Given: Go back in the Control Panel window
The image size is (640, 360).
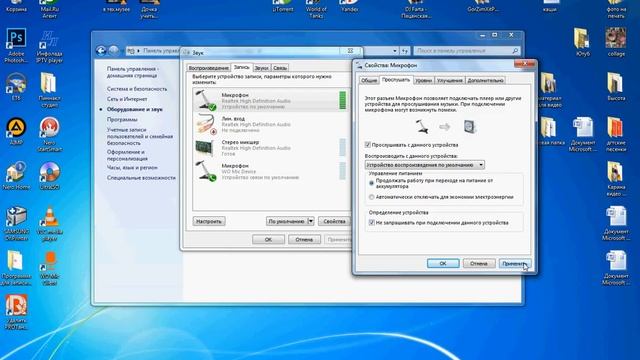Looking at the screenshot, I should tap(101, 51).
